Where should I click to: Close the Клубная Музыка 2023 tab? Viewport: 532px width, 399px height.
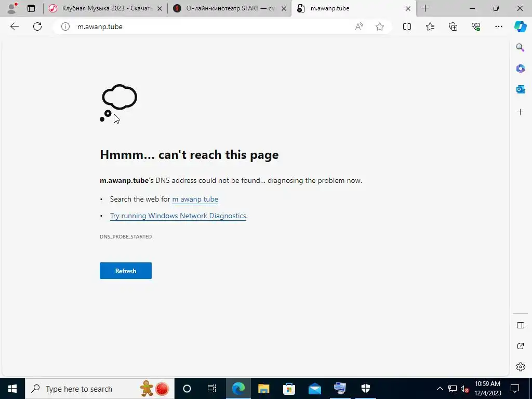pyautogui.click(x=159, y=8)
